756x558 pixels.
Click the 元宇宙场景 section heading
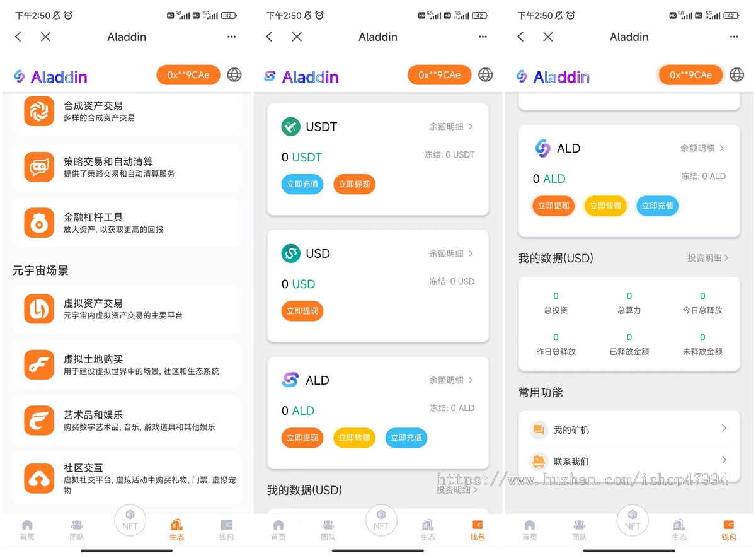tap(40, 270)
